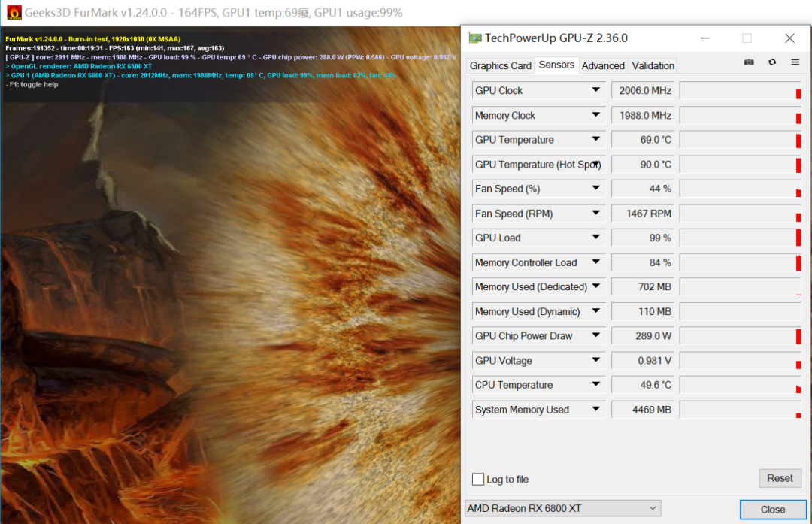The width and height of the screenshot is (812, 524).
Task: Click the 99 % GPU Load value
Action: coord(643,238)
